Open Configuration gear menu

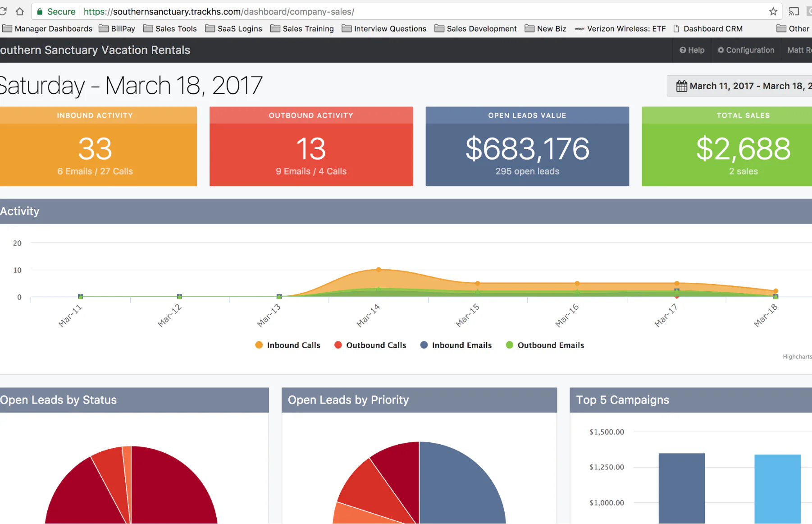746,50
